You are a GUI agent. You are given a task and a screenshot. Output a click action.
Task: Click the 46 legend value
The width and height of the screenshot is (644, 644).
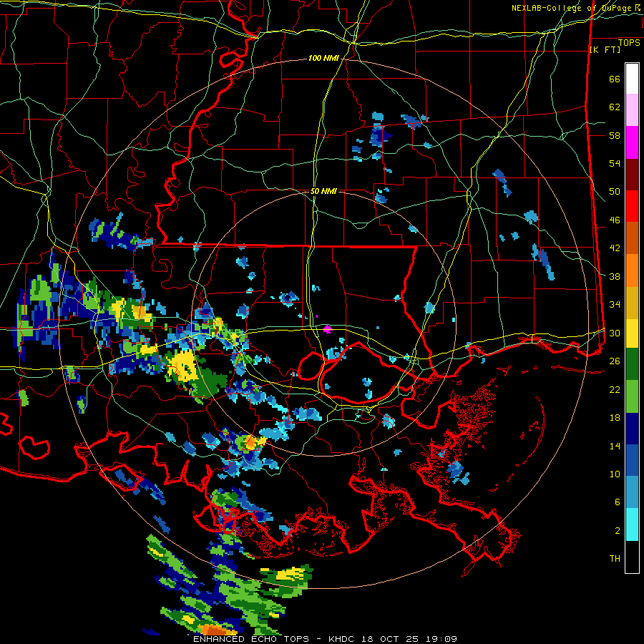(x=615, y=220)
